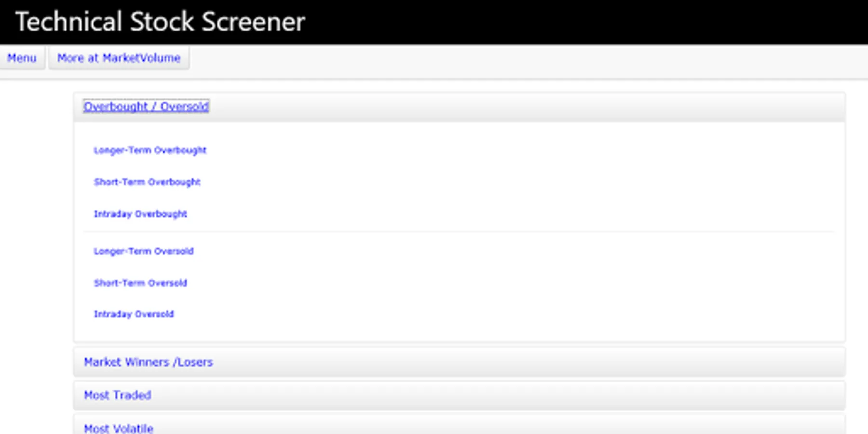The height and width of the screenshot is (434, 868).
Task: Open Intraday Oversold screen
Action: tap(134, 314)
